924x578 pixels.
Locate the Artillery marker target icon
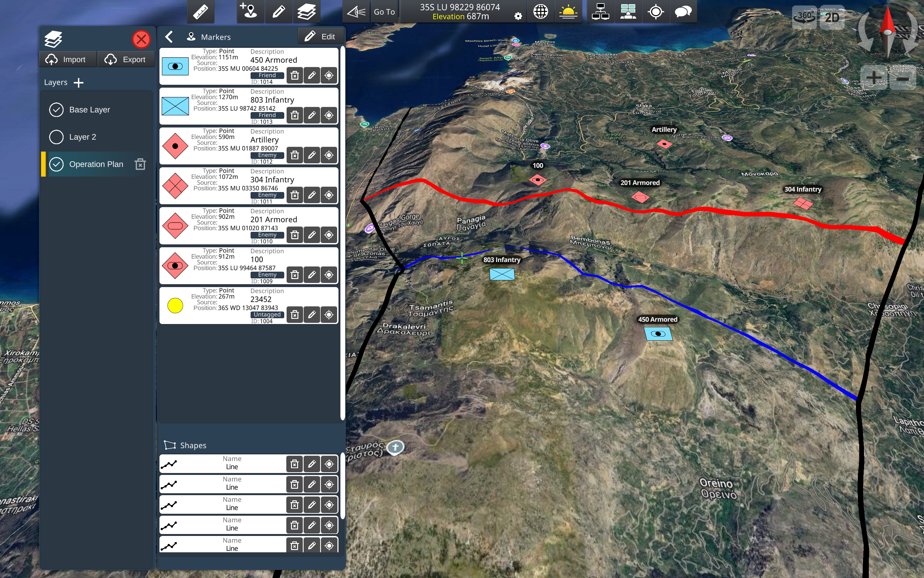pos(329,155)
